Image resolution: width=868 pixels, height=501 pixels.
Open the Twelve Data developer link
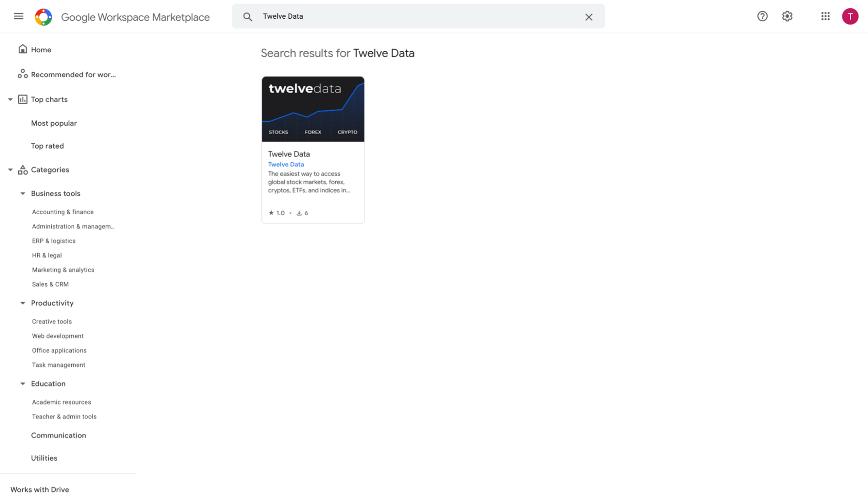click(x=286, y=164)
